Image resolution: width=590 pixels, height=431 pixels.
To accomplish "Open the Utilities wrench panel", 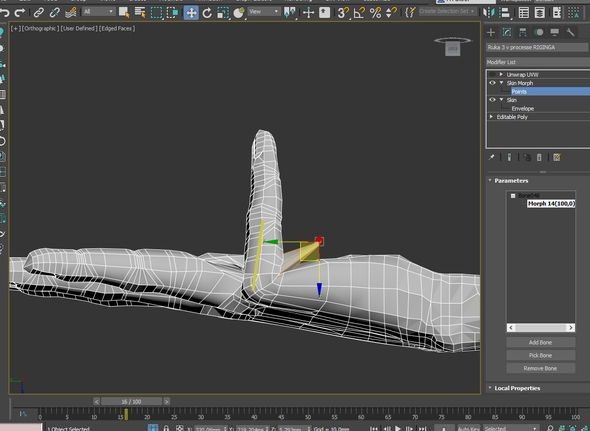I will pyautogui.click(x=570, y=32).
